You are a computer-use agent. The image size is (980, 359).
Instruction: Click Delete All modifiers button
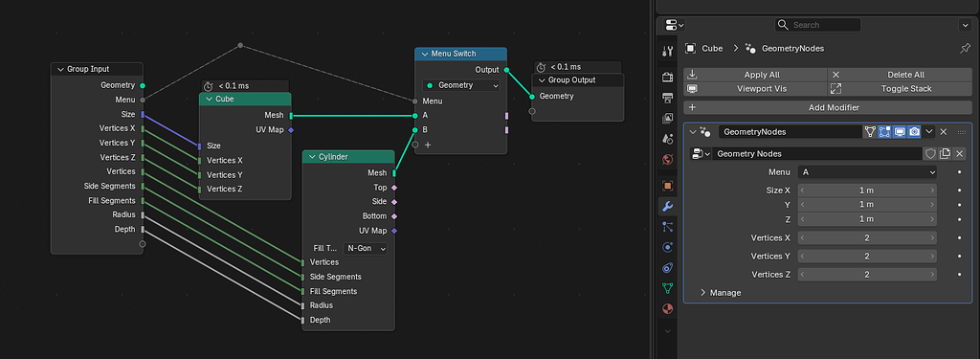[900, 75]
